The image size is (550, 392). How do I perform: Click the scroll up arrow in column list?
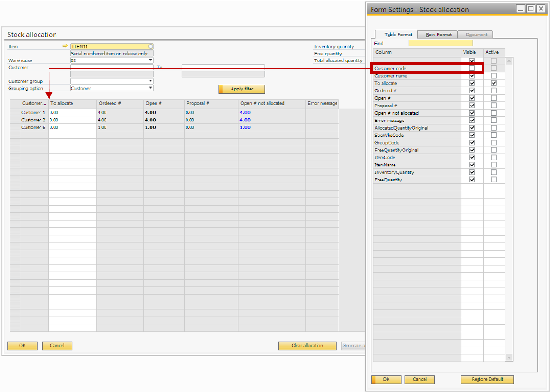(509, 60)
